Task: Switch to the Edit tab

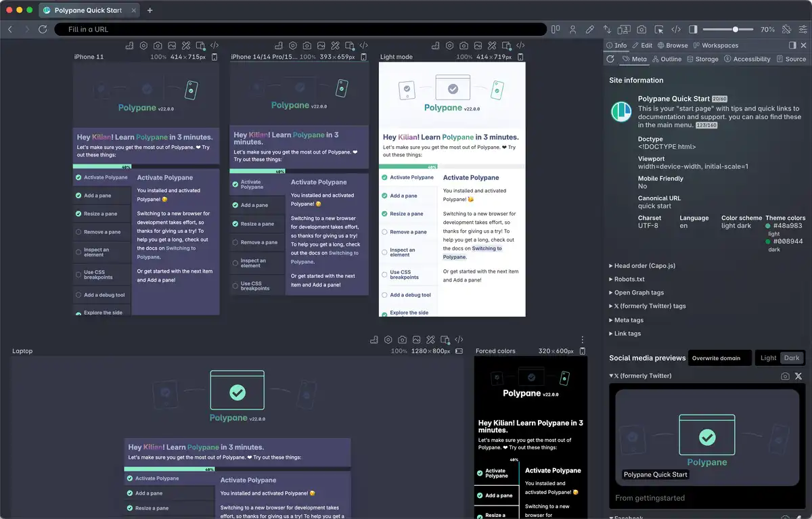Action: point(642,45)
